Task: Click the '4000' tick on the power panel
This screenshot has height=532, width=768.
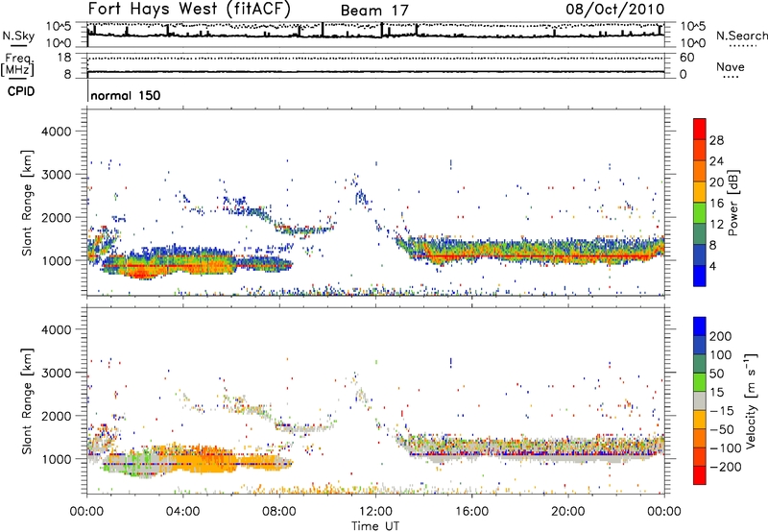Action: tap(56, 132)
